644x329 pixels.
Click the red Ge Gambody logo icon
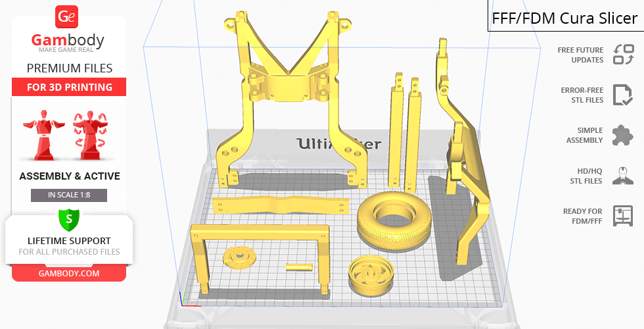[x=68, y=16]
